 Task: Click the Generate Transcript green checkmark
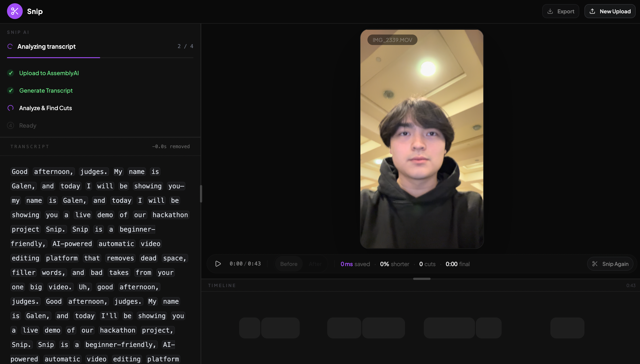pyautogui.click(x=10, y=90)
